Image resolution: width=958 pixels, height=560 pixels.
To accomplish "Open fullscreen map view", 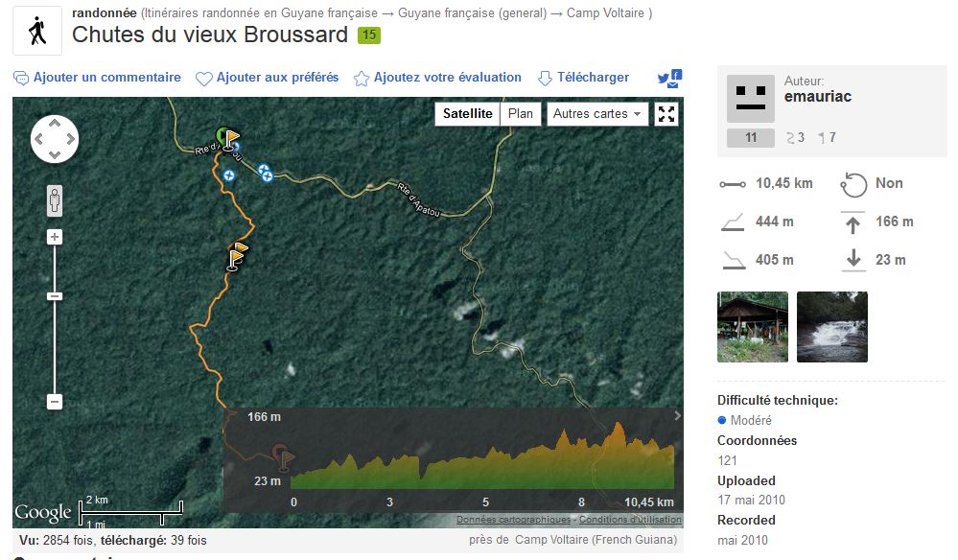I will click(667, 114).
